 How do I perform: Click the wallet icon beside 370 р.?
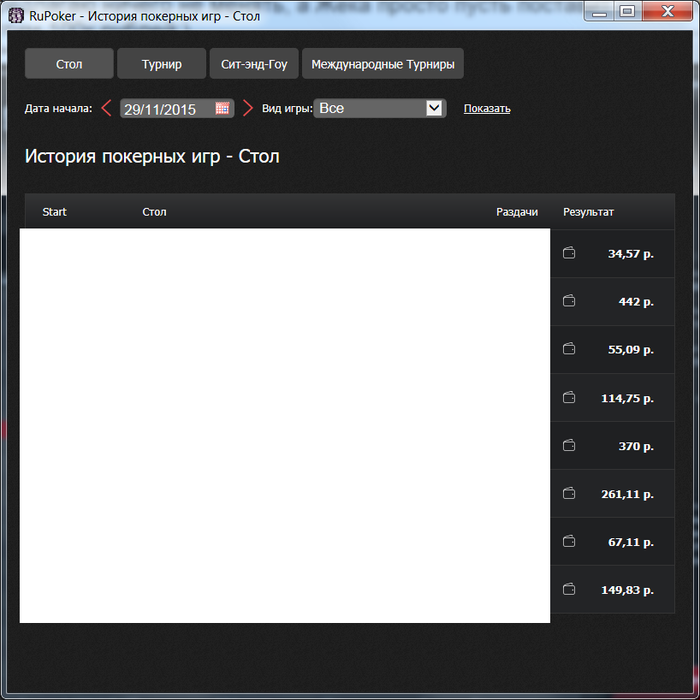pos(569,446)
